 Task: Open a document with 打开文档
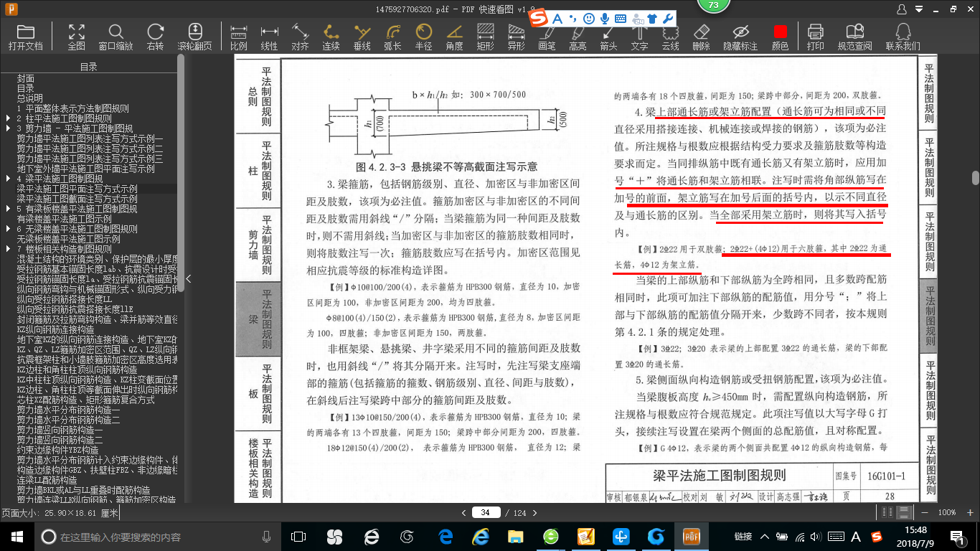click(x=26, y=37)
